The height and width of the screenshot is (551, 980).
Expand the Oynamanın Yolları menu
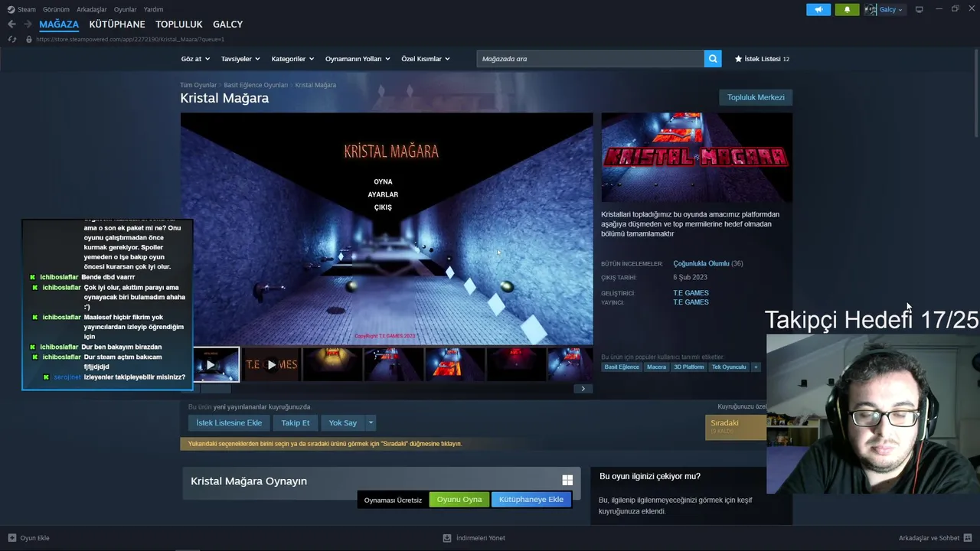358,59
